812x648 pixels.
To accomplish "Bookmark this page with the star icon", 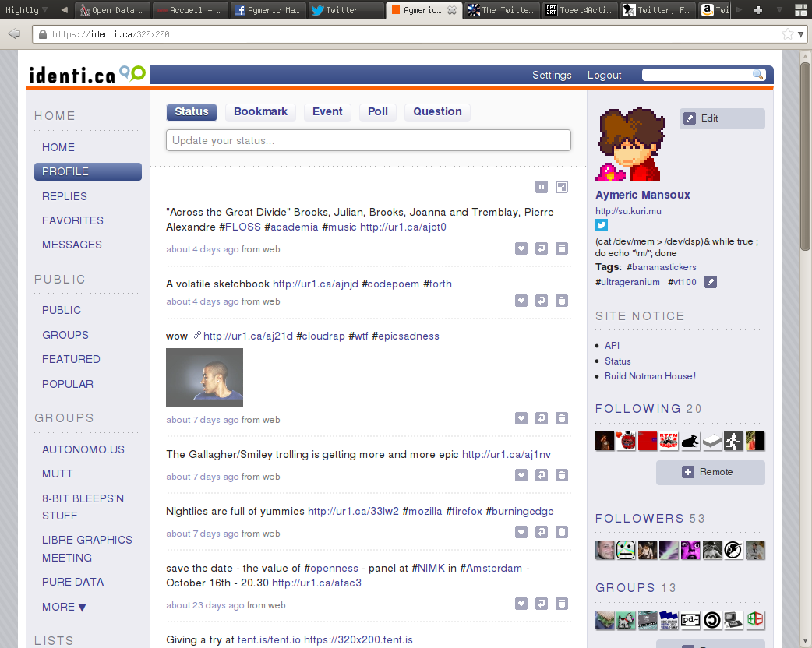I will click(x=788, y=34).
